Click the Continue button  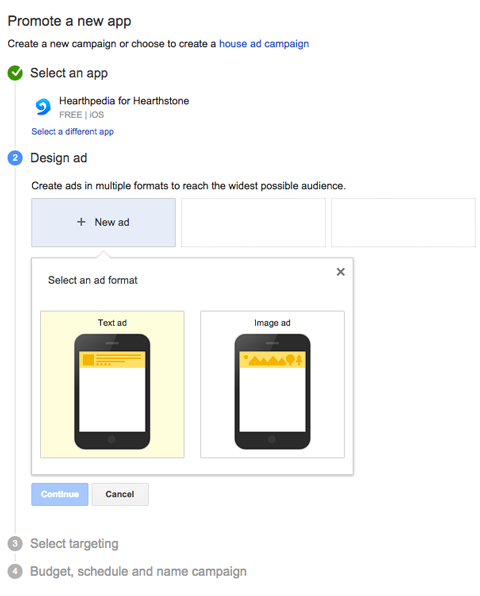click(x=60, y=494)
